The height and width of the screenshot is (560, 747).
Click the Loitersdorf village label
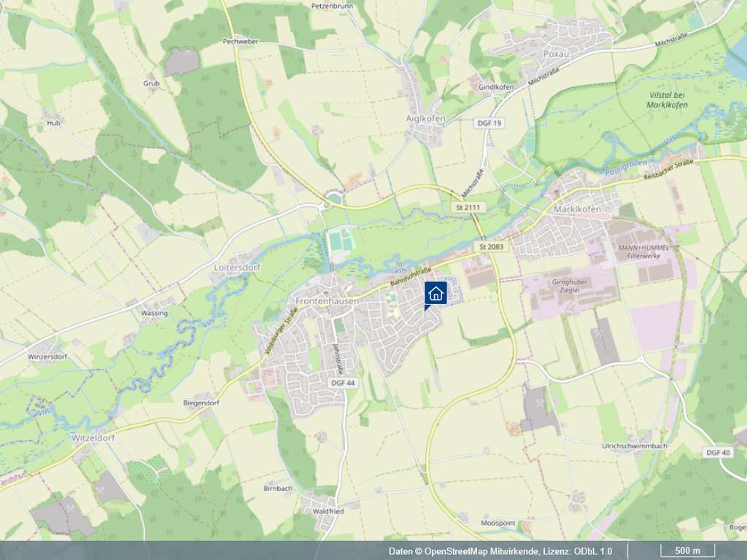(x=237, y=267)
